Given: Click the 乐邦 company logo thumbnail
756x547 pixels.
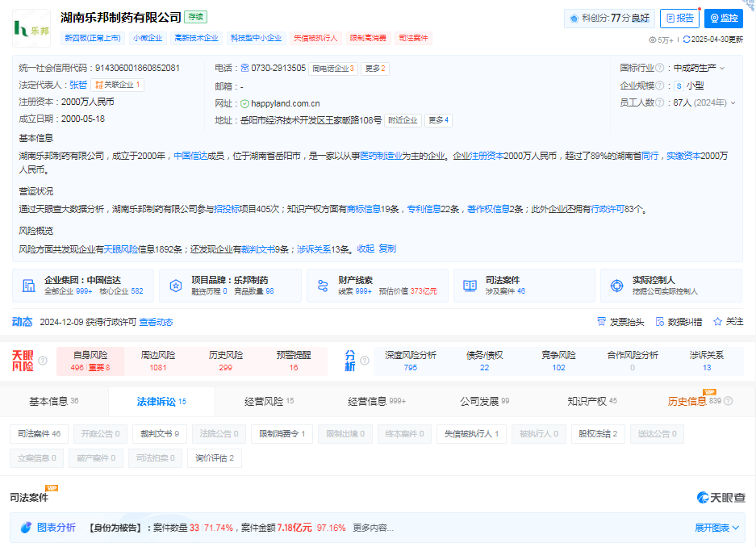Looking at the screenshot, I should tap(31, 28).
